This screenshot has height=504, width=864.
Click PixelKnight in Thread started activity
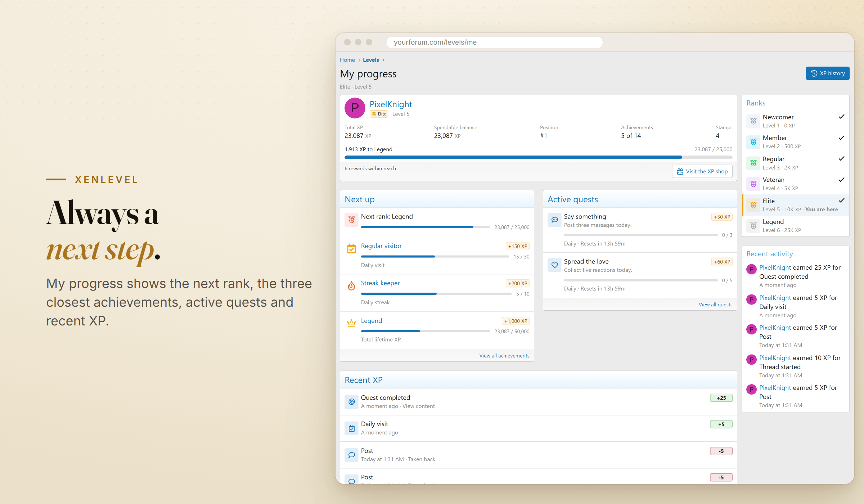775,358
